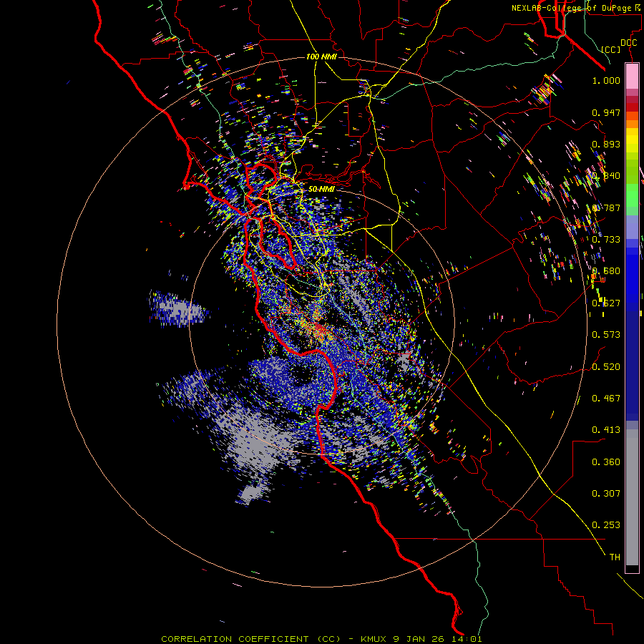Image resolution: width=644 pixels, height=644 pixels.
Task: Pick the pink segment at the top of the color scale
Action: coord(632,77)
